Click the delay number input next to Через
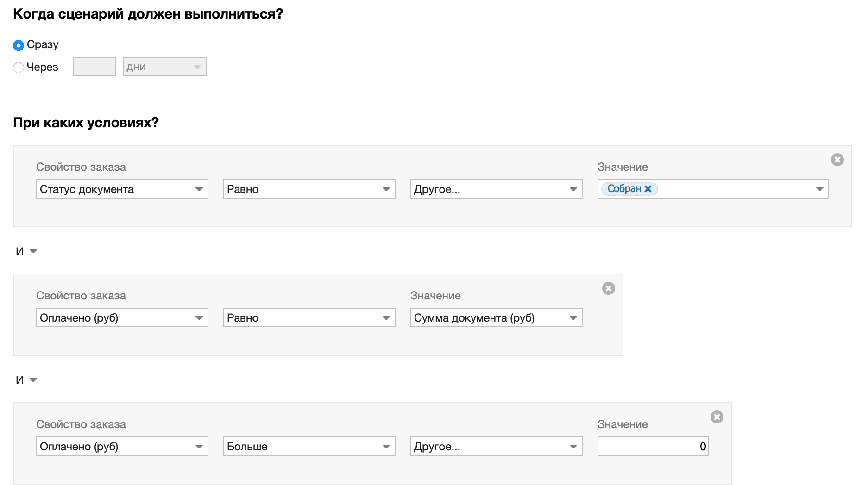The width and height of the screenshot is (868, 485). pos(94,67)
